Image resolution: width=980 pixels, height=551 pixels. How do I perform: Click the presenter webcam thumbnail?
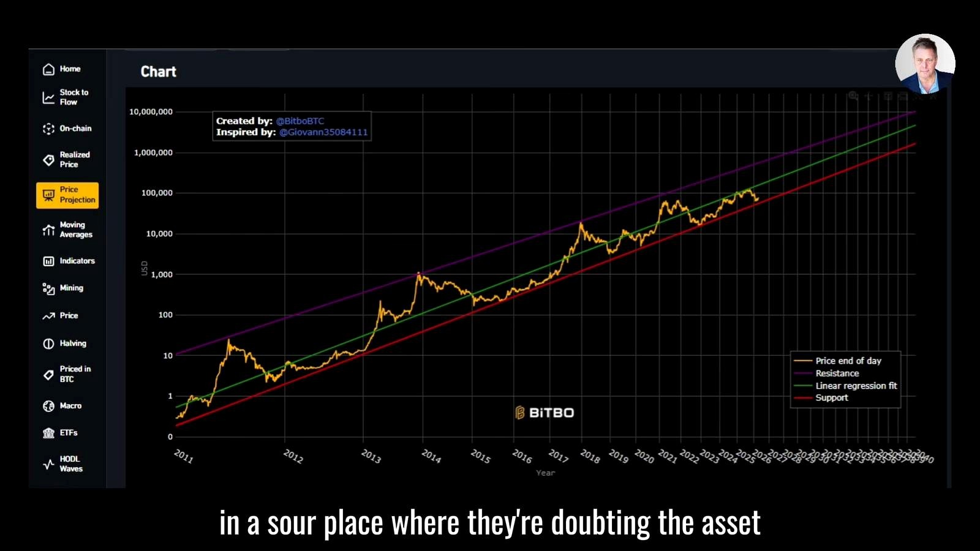tap(925, 63)
